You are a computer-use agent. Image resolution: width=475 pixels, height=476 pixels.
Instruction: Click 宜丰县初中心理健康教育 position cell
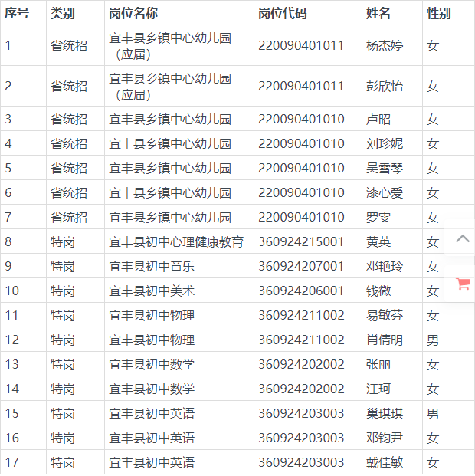(x=176, y=242)
